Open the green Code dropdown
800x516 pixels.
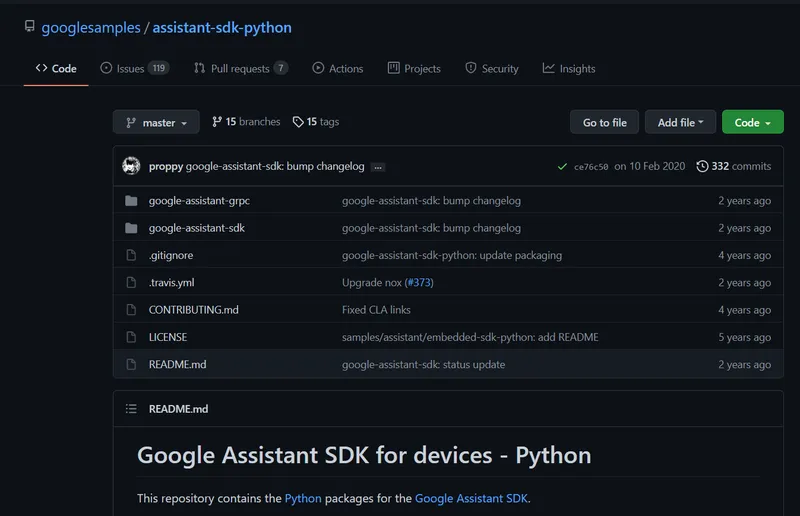point(753,122)
